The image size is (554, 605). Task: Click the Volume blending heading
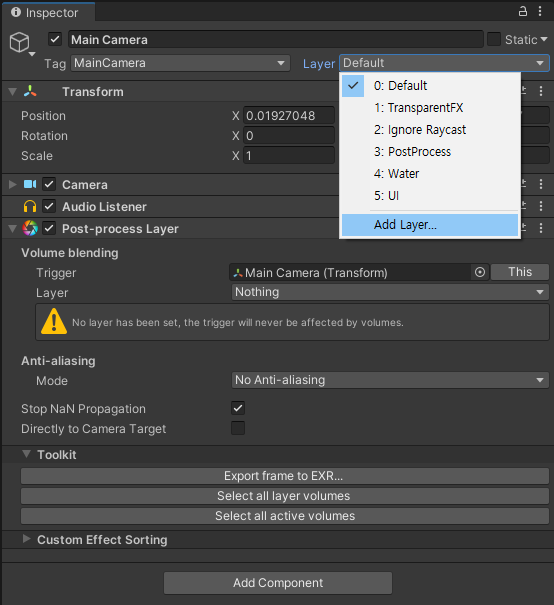[x=70, y=253]
